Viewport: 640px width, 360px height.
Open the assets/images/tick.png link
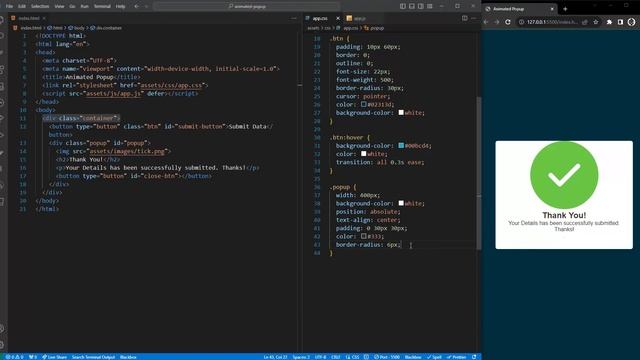[127, 151]
